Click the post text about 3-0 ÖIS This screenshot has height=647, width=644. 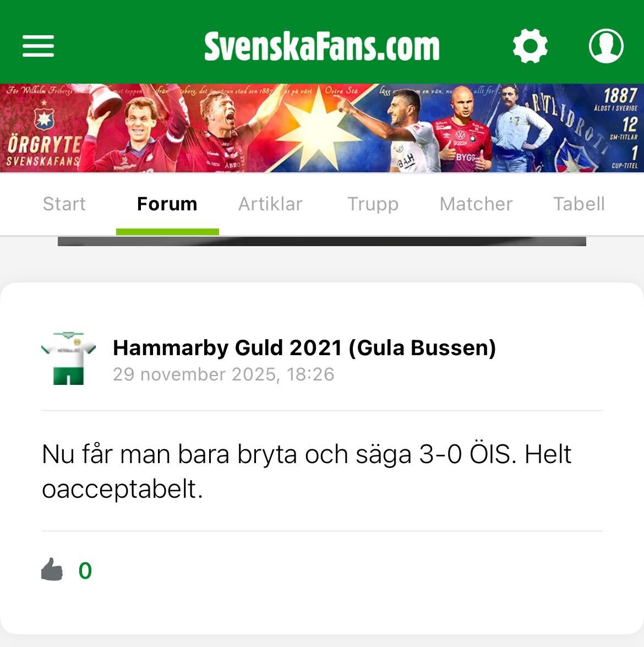pyautogui.click(x=307, y=471)
